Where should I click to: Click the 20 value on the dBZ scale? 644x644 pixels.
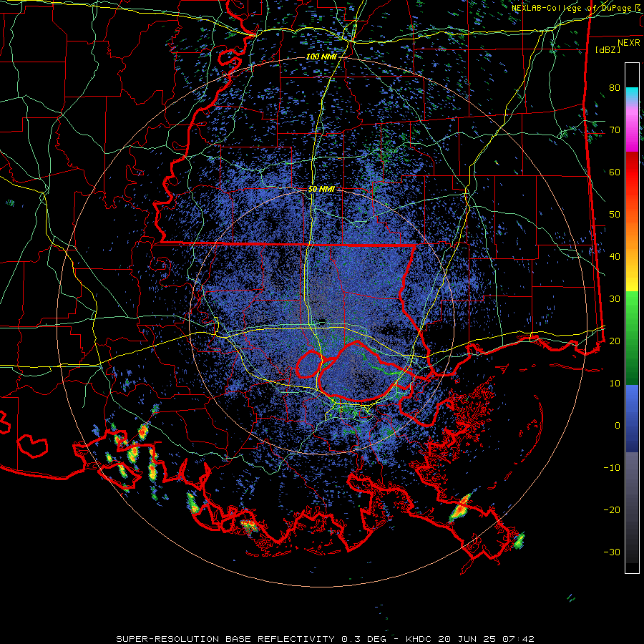(615, 341)
